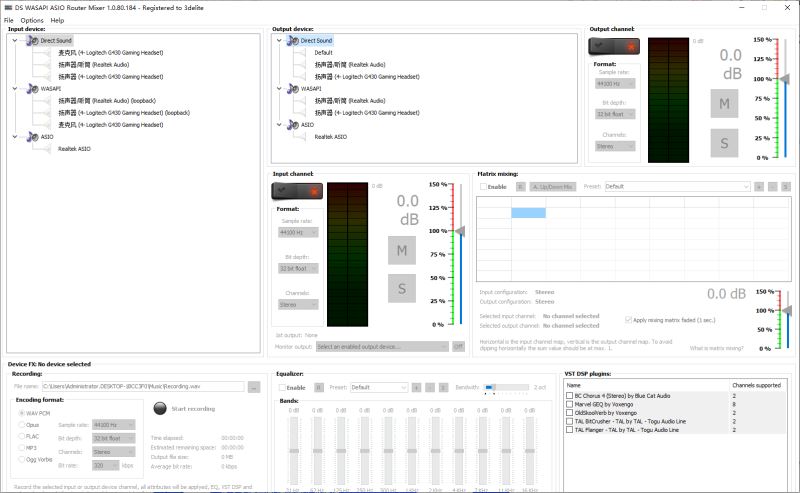Toggle the input channel on/off power switch
Viewport: 800px width, 493px height.
click(x=297, y=191)
